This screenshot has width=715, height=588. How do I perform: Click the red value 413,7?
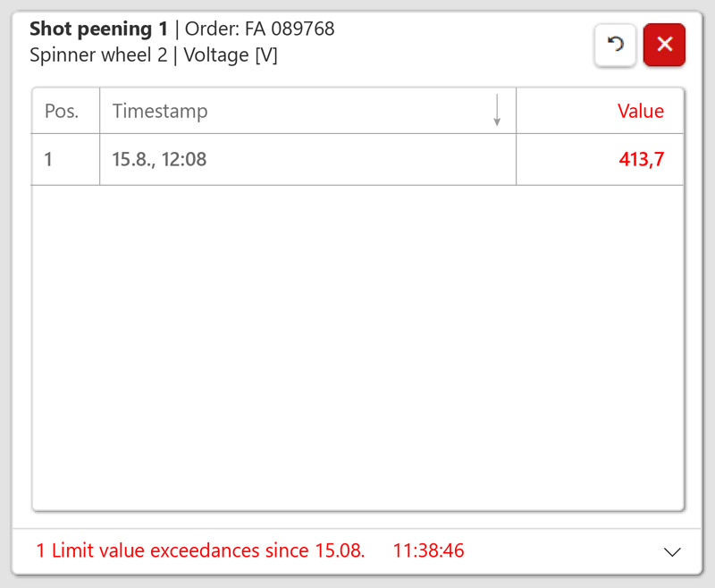642,159
